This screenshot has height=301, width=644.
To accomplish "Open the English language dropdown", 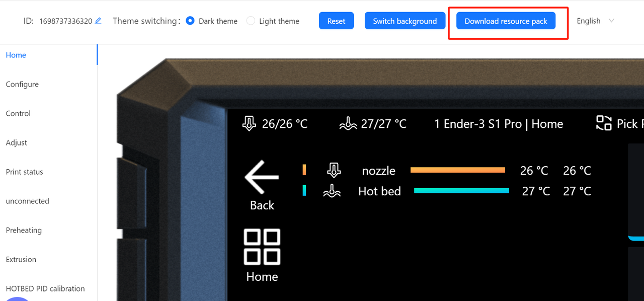I will pos(596,21).
